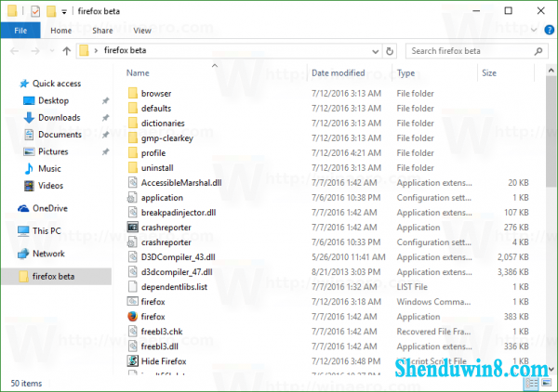This screenshot has width=558, height=392.
Task: Select the d3dcompiler_47.dll file icon
Action: [x=132, y=272]
